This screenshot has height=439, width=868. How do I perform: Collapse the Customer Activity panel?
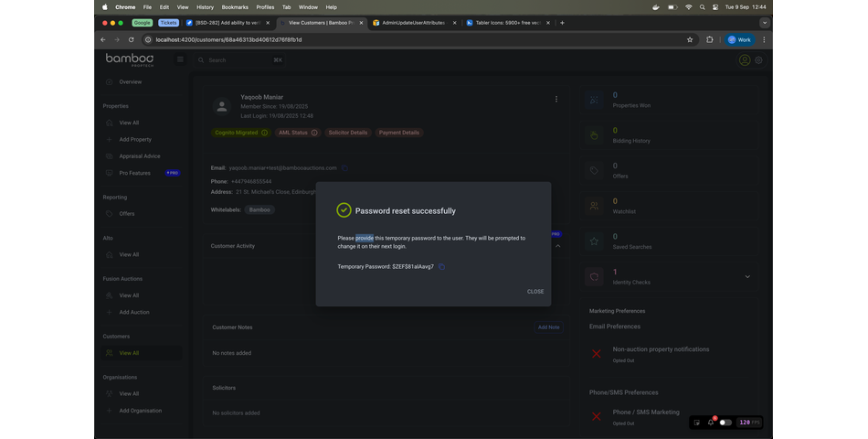[557, 246]
